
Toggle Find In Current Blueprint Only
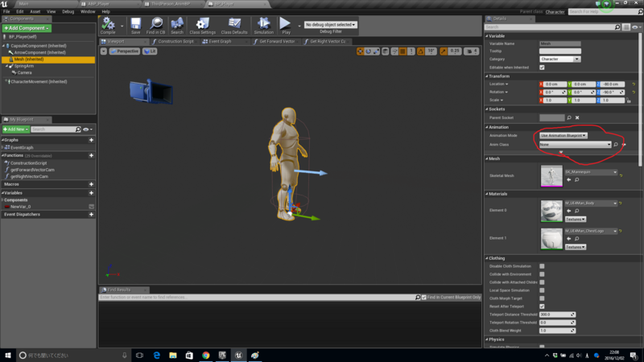424,297
